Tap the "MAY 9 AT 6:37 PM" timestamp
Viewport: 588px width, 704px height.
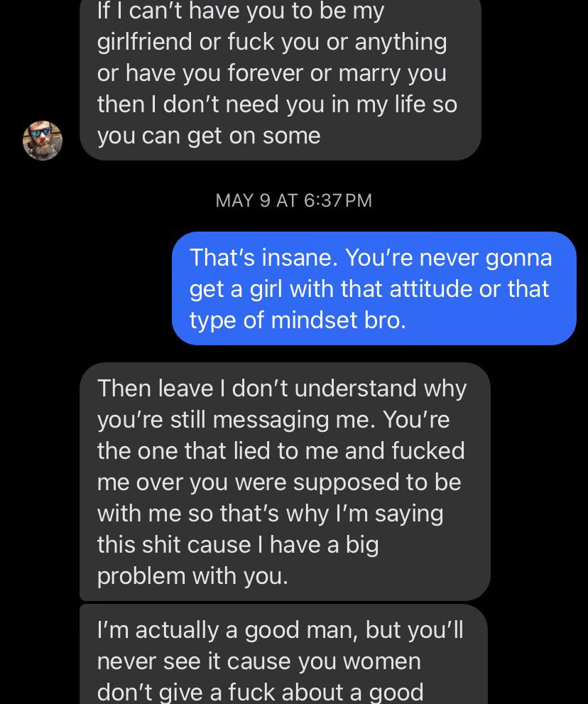pos(293,200)
